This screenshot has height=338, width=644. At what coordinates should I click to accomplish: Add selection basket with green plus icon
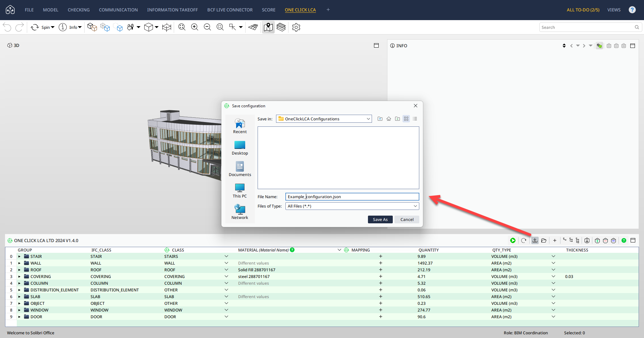597,240
